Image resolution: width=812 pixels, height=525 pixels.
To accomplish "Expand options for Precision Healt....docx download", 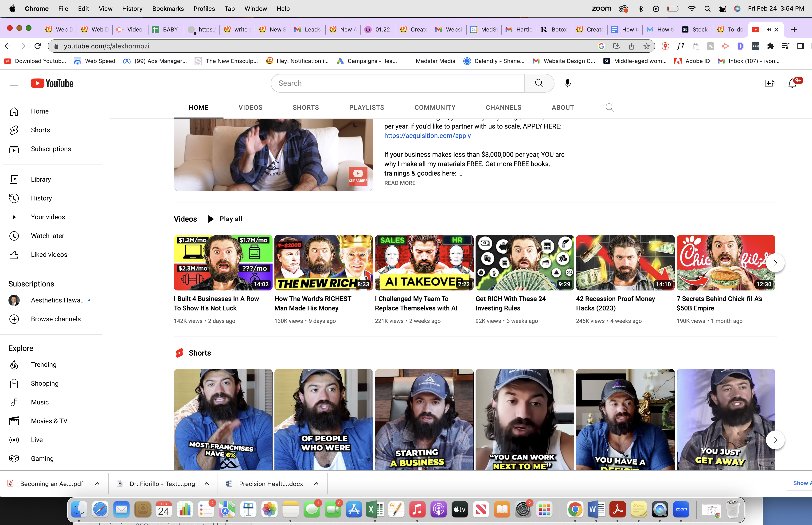I will [x=316, y=484].
